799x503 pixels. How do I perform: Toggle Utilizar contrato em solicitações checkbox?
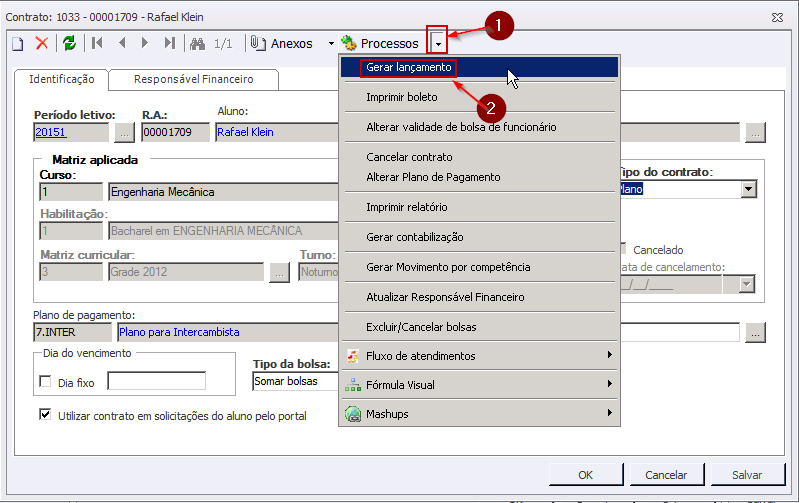45,415
